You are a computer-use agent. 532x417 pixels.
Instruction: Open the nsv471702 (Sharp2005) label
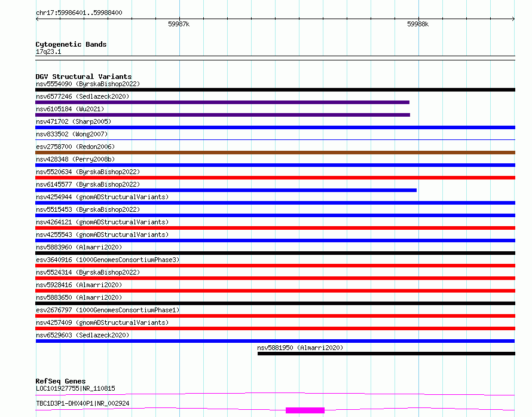(74, 121)
